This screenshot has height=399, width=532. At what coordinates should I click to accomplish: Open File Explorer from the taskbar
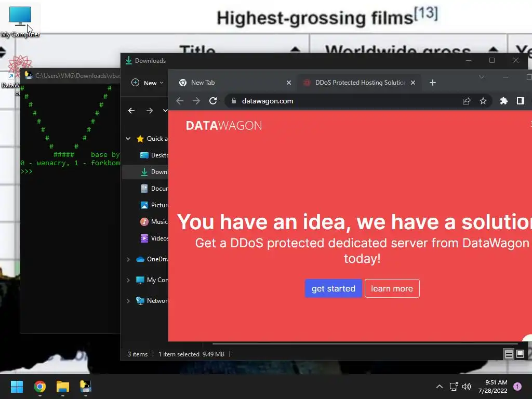pyautogui.click(x=63, y=387)
